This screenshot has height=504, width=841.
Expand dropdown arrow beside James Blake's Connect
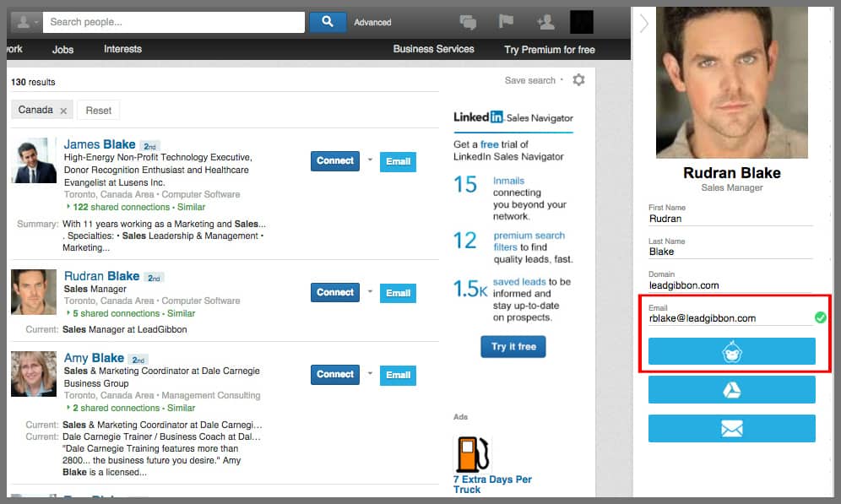370,160
